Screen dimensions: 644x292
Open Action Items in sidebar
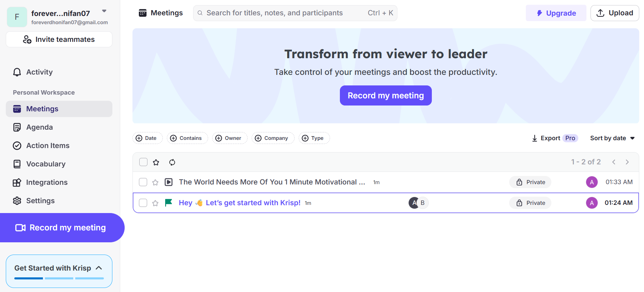coord(48,146)
